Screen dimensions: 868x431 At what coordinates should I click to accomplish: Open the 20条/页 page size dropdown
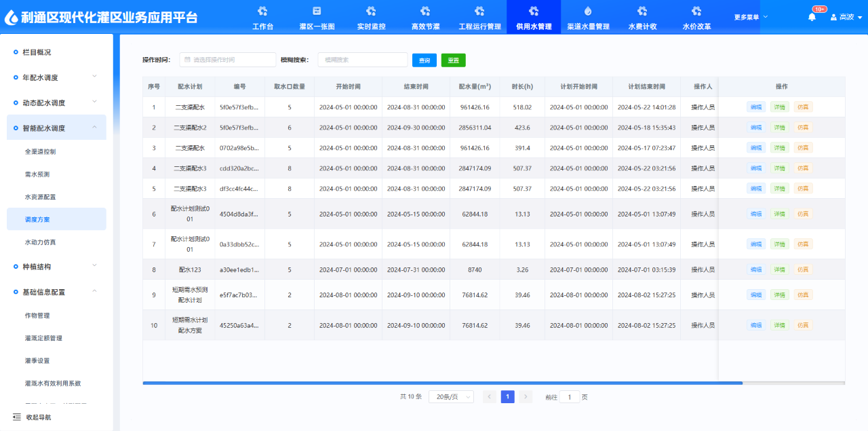coord(452,397)
